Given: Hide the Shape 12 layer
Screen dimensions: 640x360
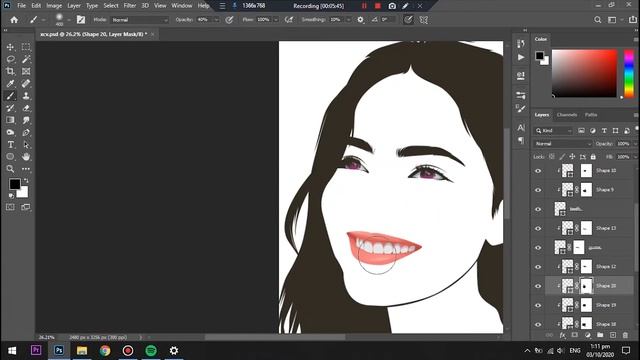Looking at the screenshot, I should [538, 267].
